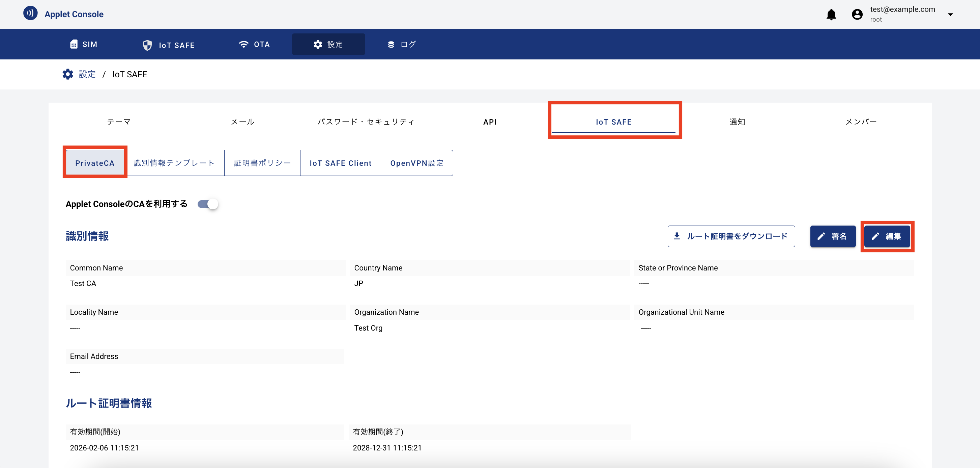
Task: Expand the test@example.com account dropdown arrow
Action: pyautogui.click(x=950, y=15)
